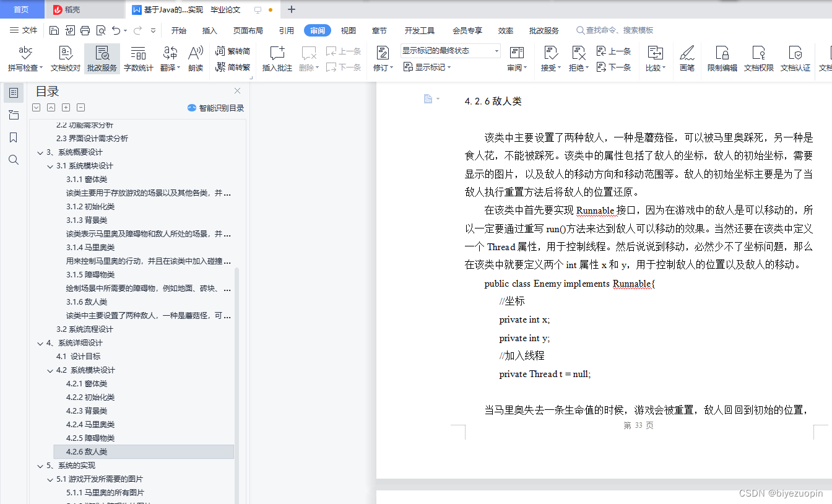The height and width of the screenshot is (504, 832).
Task: Click 插入批注 insert comment
Action: (x=277, y=59)
